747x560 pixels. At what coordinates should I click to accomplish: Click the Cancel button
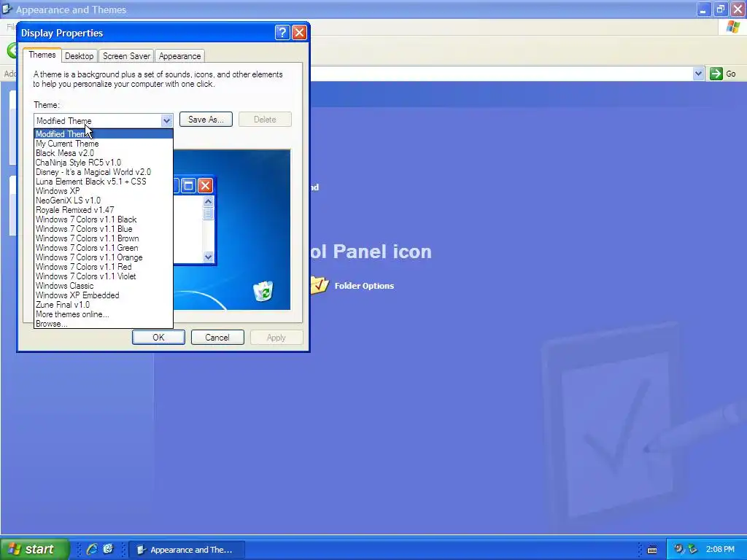click(x=217, y=337)
